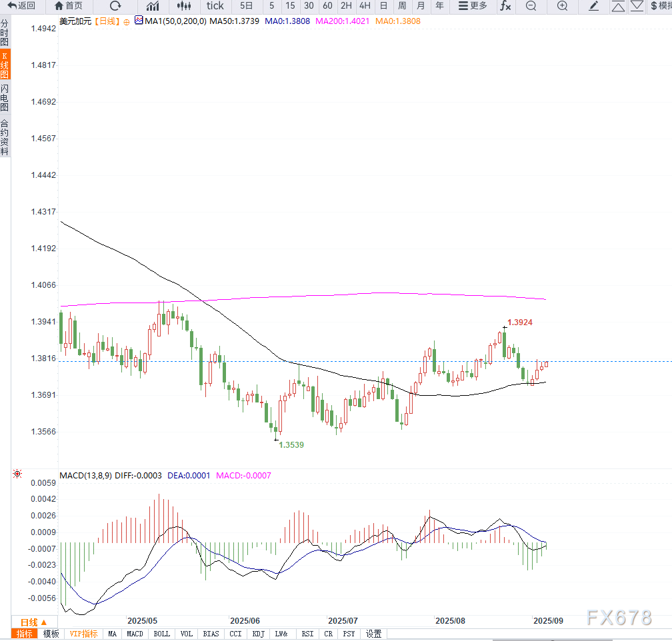Zoom in using the plus magnifier

pyautogui.click(x=562, y=6)
